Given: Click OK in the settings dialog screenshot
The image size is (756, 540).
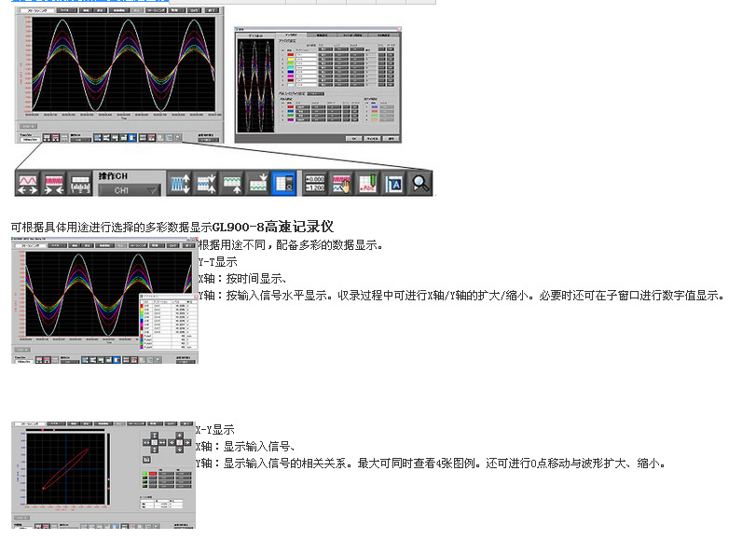Looking at the screenshot, I should (354, 139).
